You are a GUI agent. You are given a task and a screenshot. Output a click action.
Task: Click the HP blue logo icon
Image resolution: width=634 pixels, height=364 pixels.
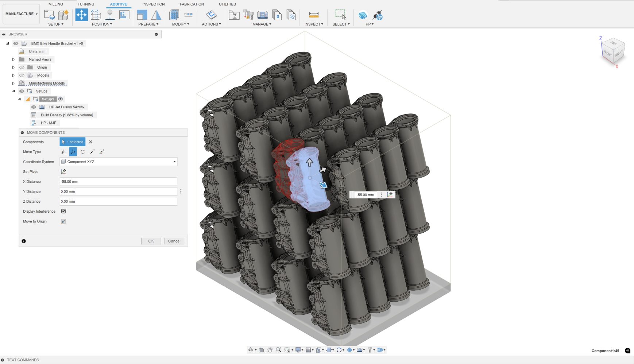(363, 15)
